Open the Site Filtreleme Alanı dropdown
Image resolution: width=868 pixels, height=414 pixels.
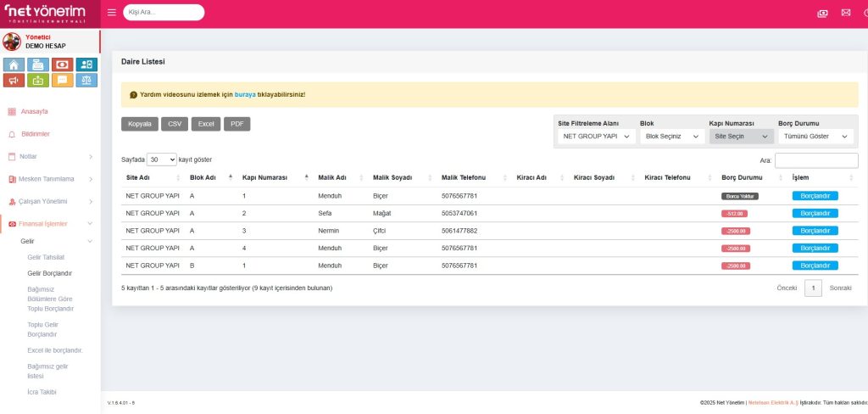coord(596,136)
